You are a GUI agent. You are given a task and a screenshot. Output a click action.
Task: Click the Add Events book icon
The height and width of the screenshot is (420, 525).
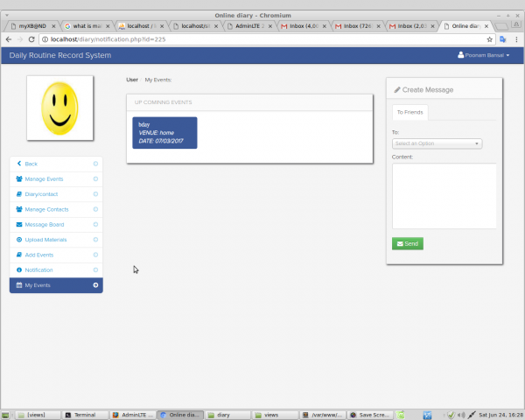point(19,255)
